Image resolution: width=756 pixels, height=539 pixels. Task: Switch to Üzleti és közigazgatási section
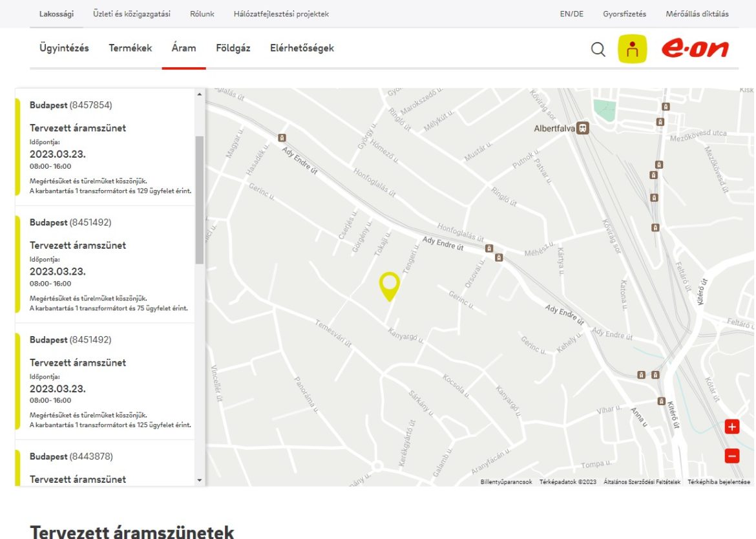[x=132, y=14]
